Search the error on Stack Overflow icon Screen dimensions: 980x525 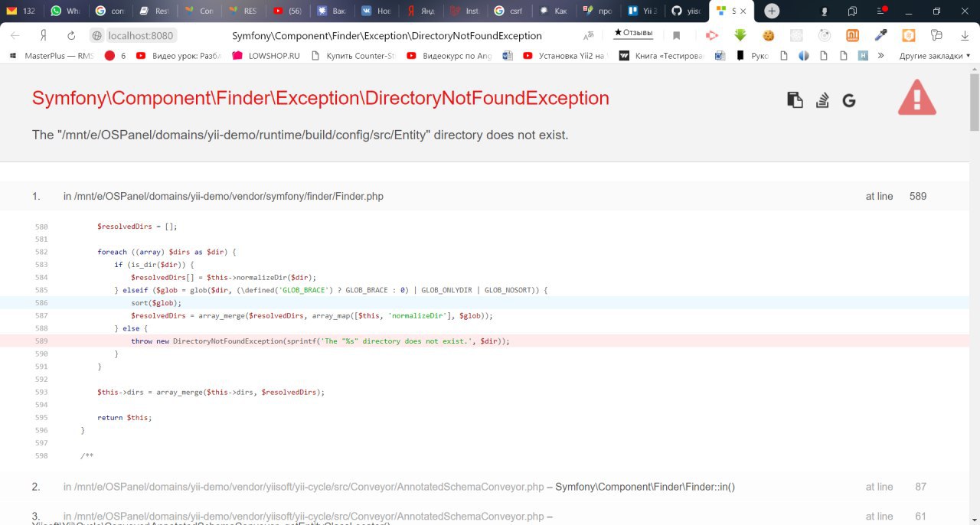(822, 100)
